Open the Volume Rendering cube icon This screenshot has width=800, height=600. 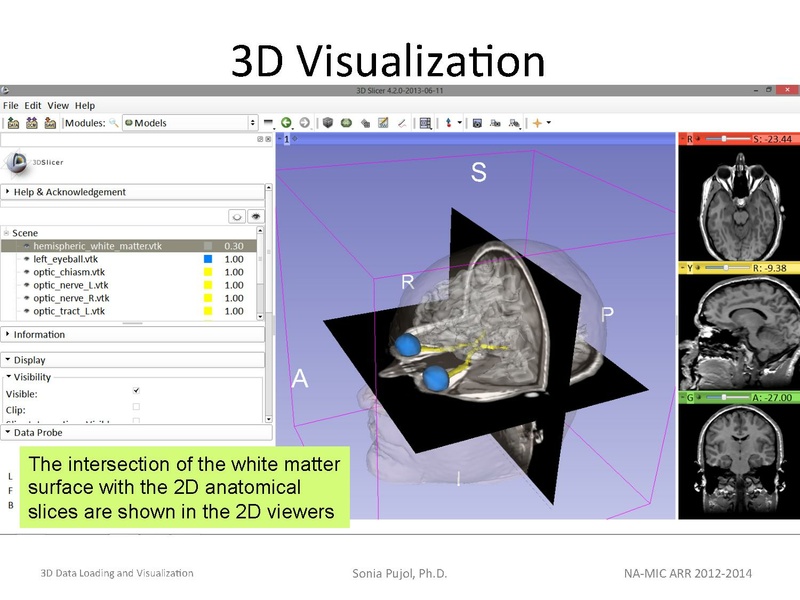328,122
